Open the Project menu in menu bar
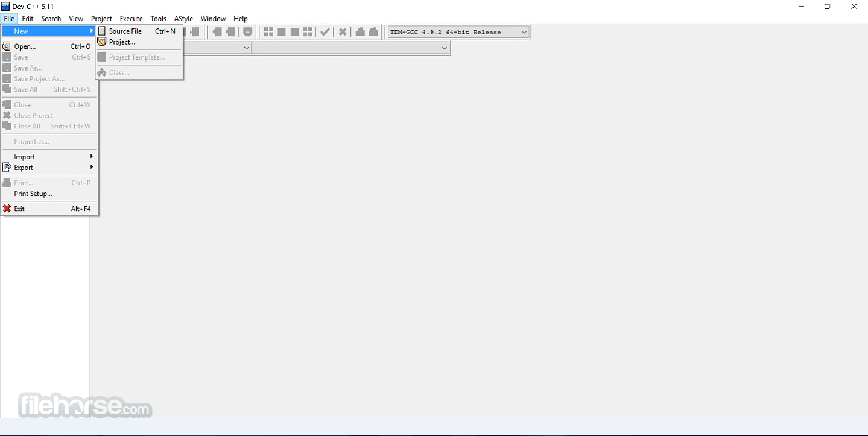The image size is (868, 436). (x=101, y=19)
